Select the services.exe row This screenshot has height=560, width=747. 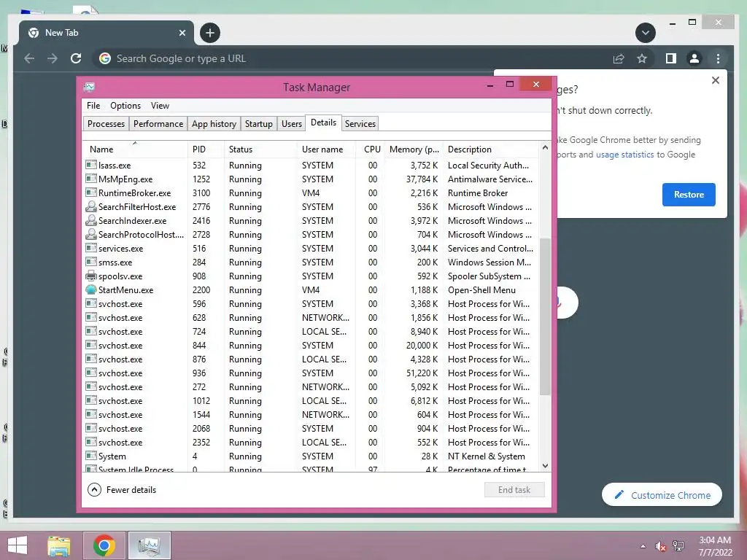click(x=311, y=248)
